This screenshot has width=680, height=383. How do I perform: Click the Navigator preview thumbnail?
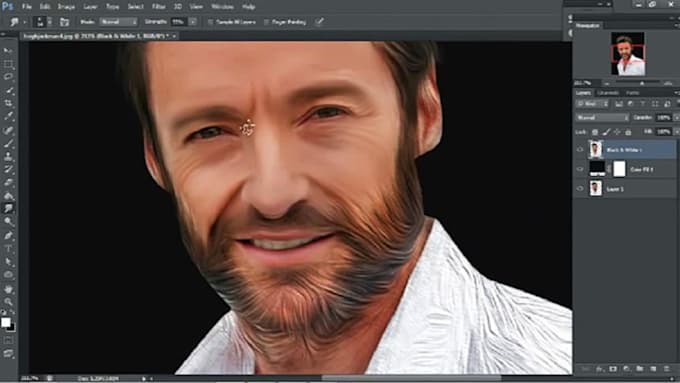click(628, 54)
